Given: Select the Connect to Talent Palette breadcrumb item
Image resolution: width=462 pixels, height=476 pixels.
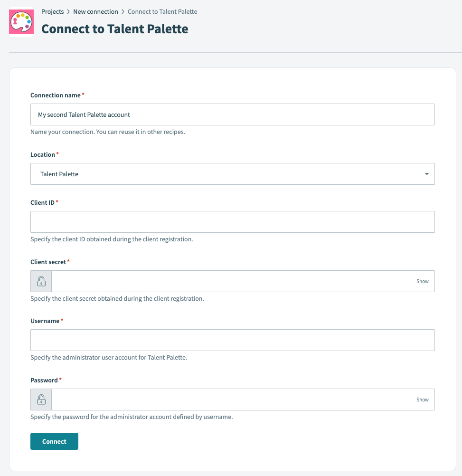Looking at the screenshot, I should [162, 11].
